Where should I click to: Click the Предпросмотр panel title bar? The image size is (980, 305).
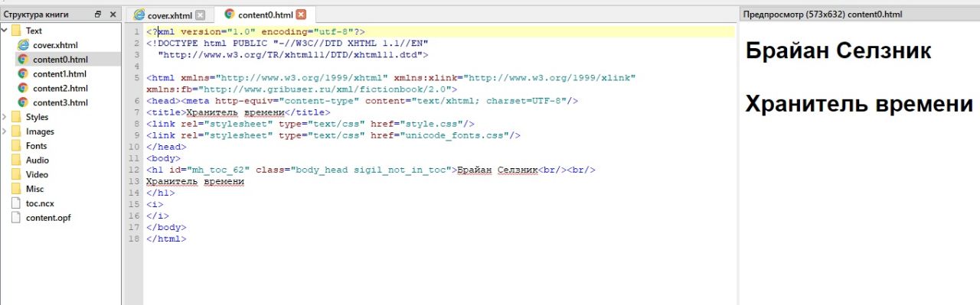860,15
